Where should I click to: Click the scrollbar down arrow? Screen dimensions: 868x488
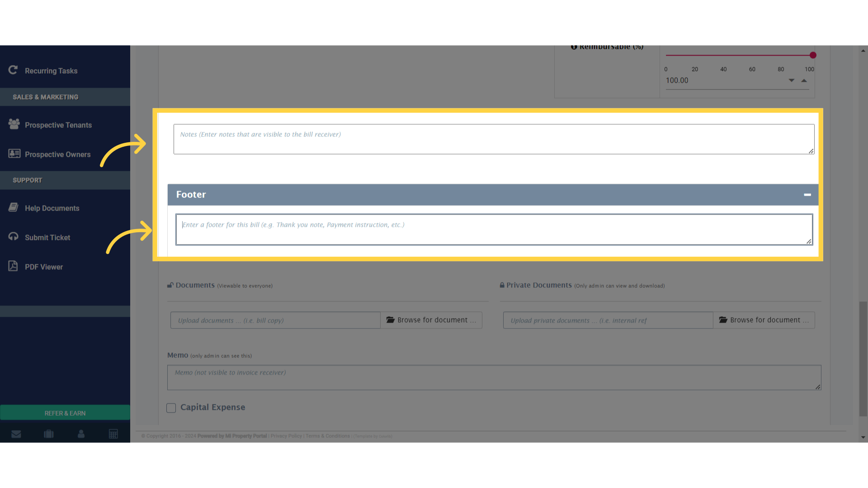click(x=863, y=437)
